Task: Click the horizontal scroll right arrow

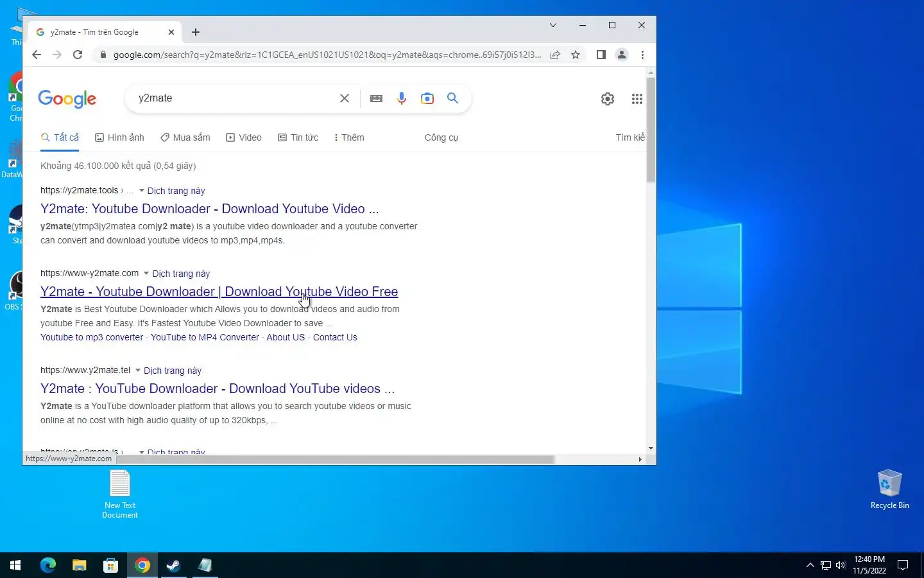Action: (640, 459)
